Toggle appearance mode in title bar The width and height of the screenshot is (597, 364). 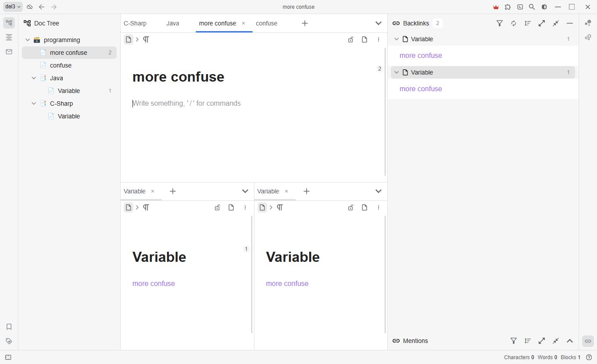[544, 7]
